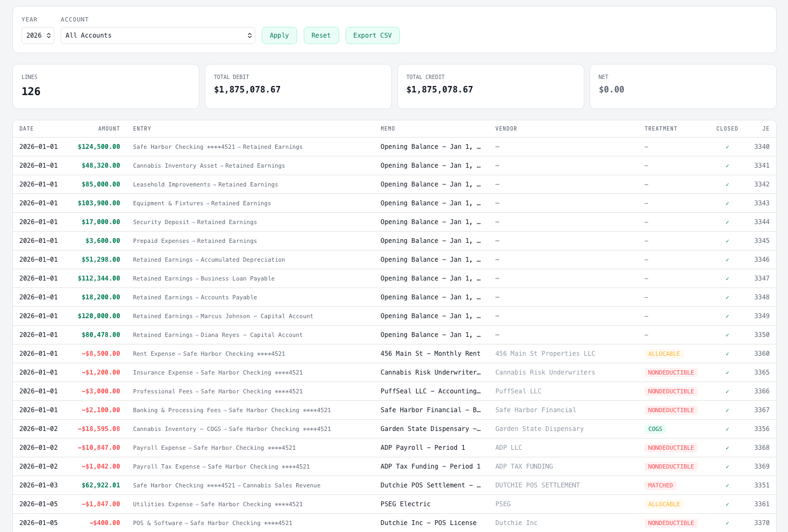Click the Vendor column header

(506, 129)
